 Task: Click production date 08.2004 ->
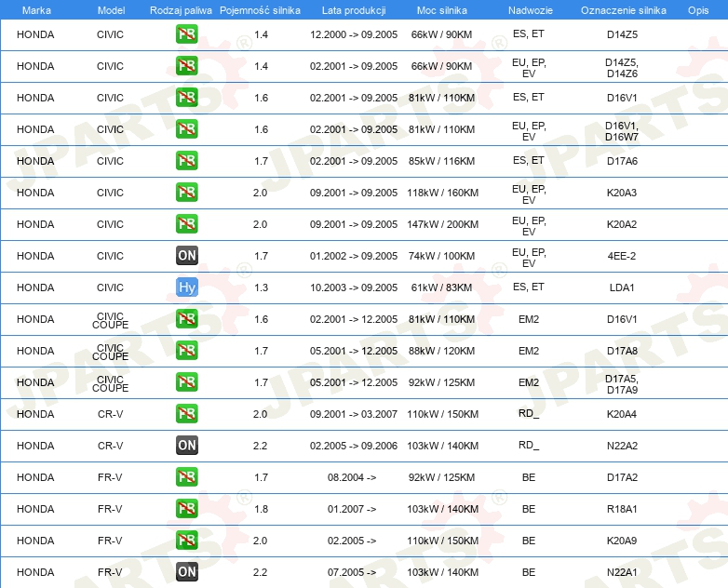click(x=352, y=477)
